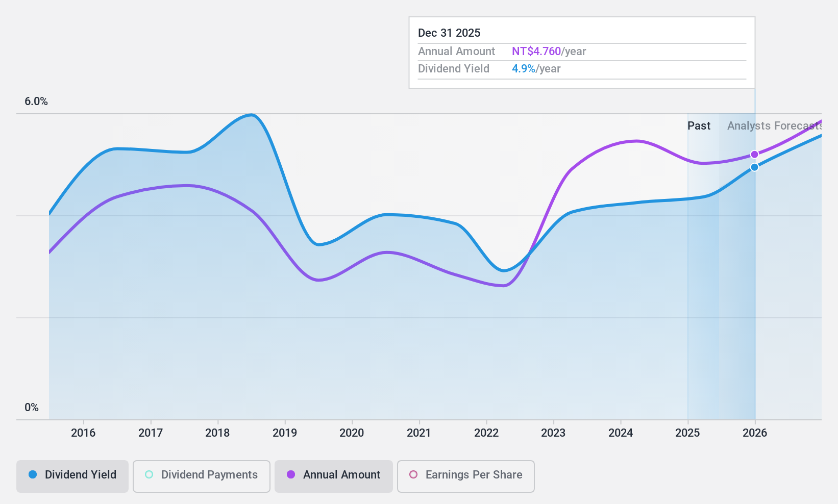Click the 2017 axis label
838x504 pixels.
coord(151,433)
